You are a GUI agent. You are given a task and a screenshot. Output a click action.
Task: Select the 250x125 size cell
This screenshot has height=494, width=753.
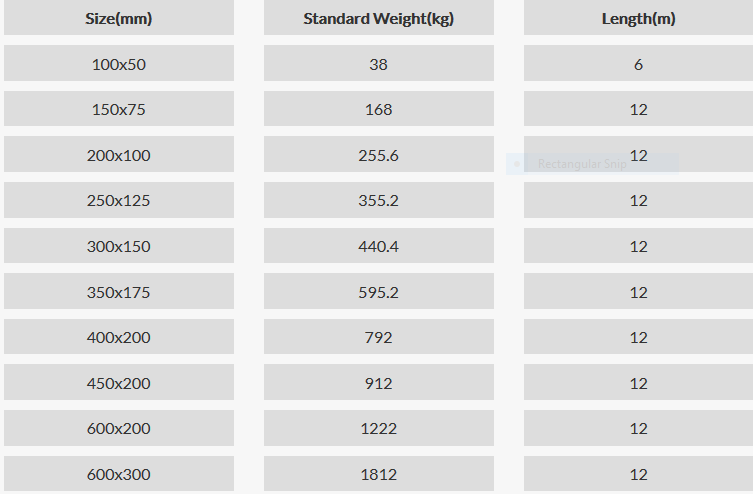coord(119,200)
